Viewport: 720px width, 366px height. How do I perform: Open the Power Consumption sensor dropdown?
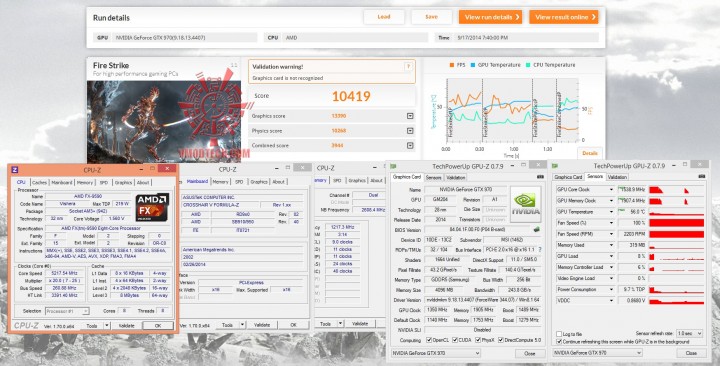[x=611, y=289]
